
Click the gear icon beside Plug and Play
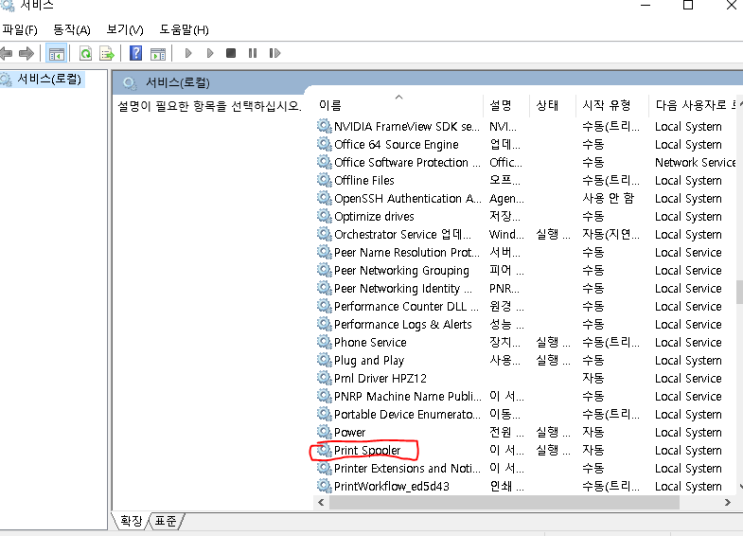click(x=324, y=360)
